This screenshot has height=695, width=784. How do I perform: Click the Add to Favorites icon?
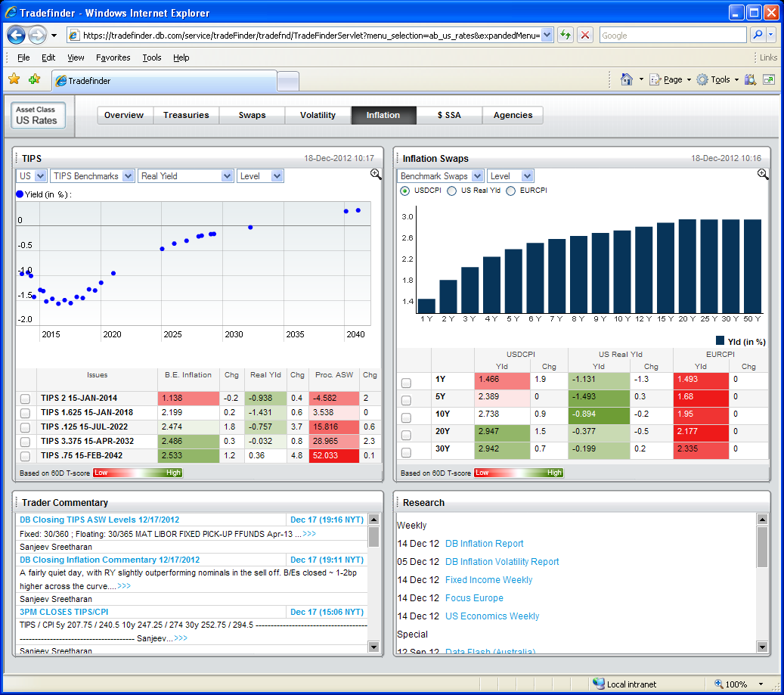click(x=34, y=79)
